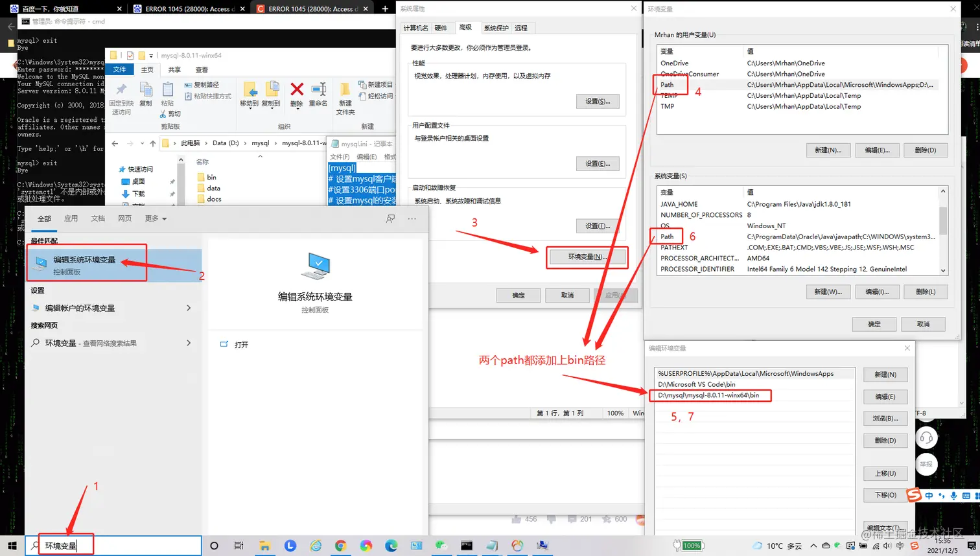Open the 移动到 dropdown arrow in Explorer

250,108
